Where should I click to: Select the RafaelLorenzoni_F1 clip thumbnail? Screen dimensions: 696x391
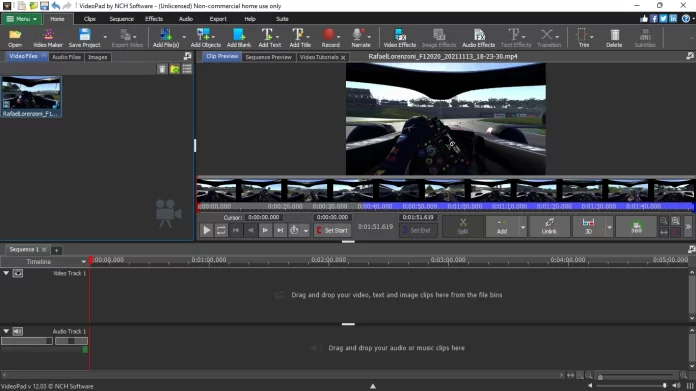pos(31,96)
